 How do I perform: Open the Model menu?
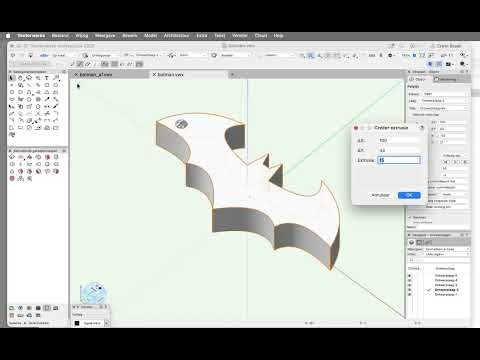coord(150,36)
